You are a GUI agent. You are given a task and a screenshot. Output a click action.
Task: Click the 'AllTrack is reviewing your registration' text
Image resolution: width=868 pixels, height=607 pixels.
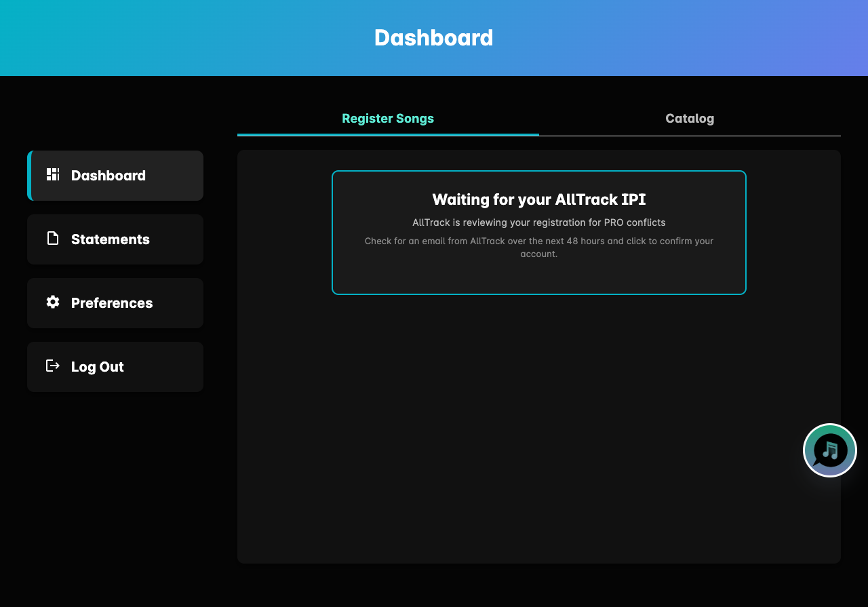point(539,222)
